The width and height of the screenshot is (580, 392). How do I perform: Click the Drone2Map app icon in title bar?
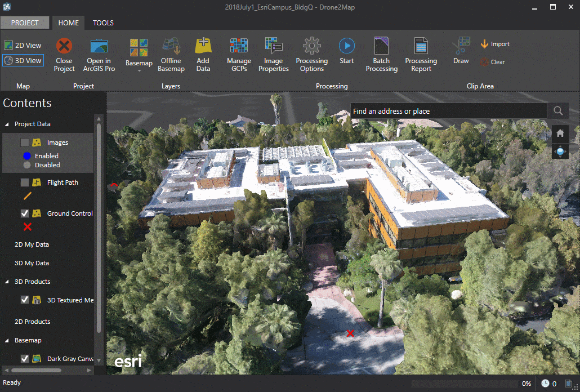6,7
